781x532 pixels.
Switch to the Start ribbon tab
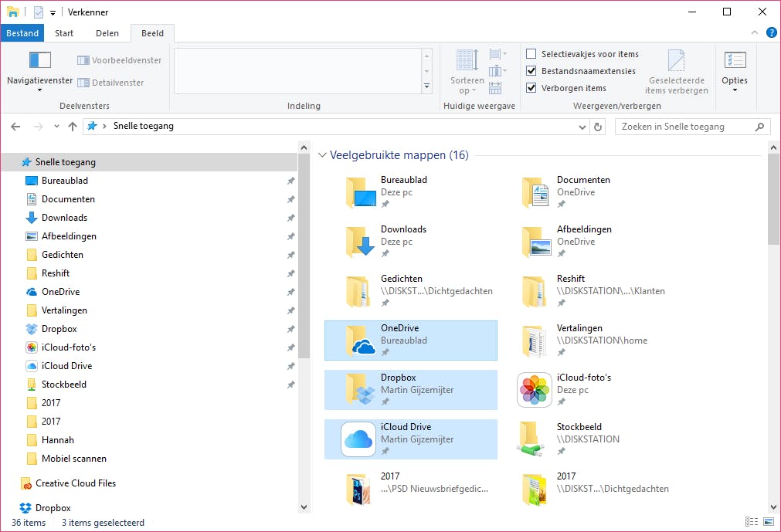click(x=64, y=33)
